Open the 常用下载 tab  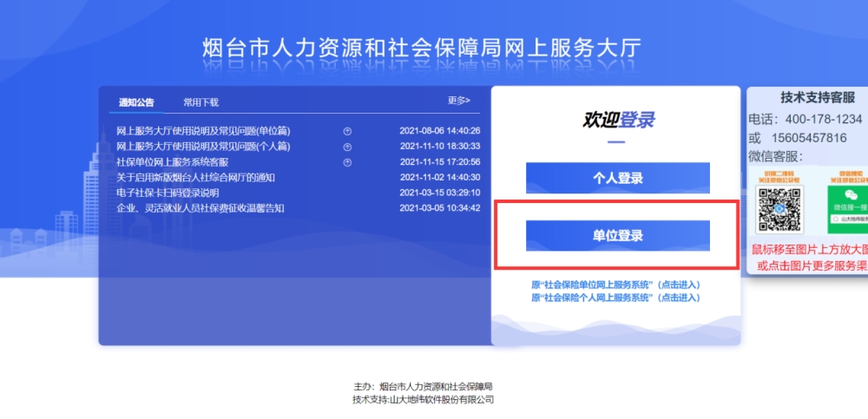pyautogui.click(x=201, y=102)
